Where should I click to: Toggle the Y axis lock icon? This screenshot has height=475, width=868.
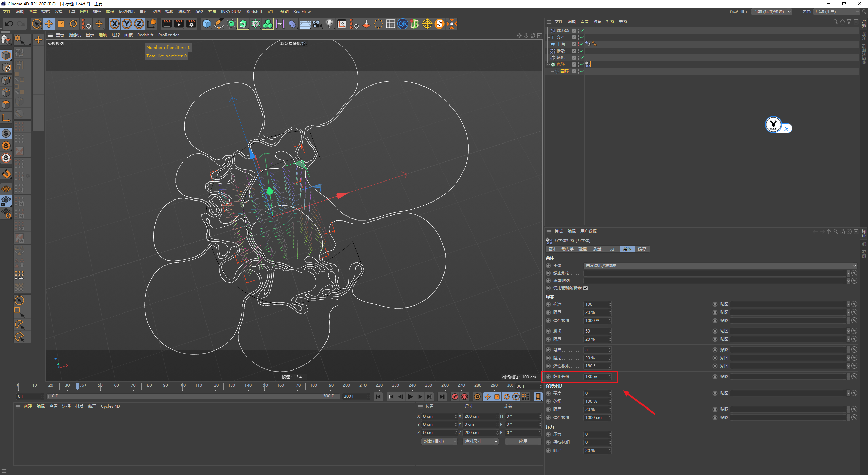coord(127,24)
